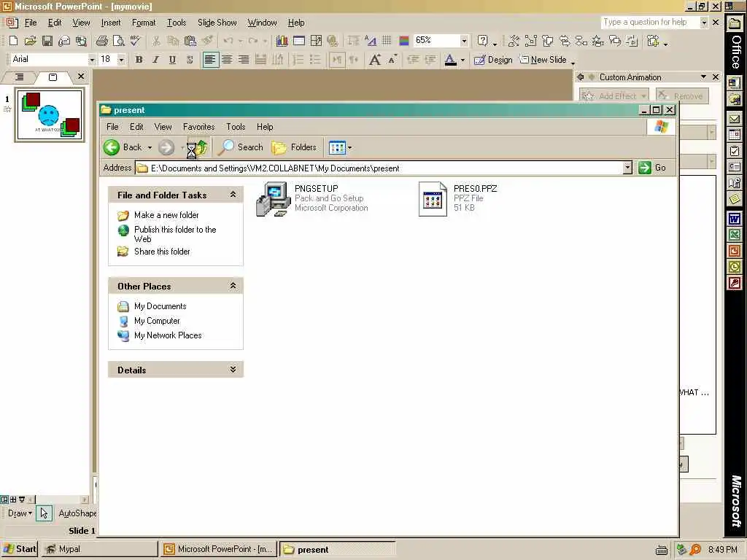Toggle Italic formatting
This screenshot has height=560, width=747.
tap(155, 60)
